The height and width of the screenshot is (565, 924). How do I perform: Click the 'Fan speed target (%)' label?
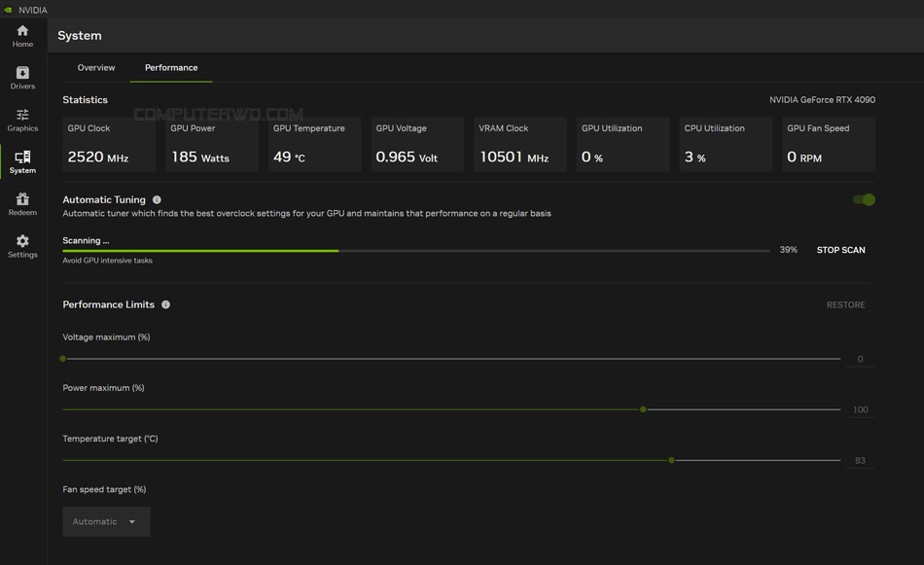tap(104, 489)
